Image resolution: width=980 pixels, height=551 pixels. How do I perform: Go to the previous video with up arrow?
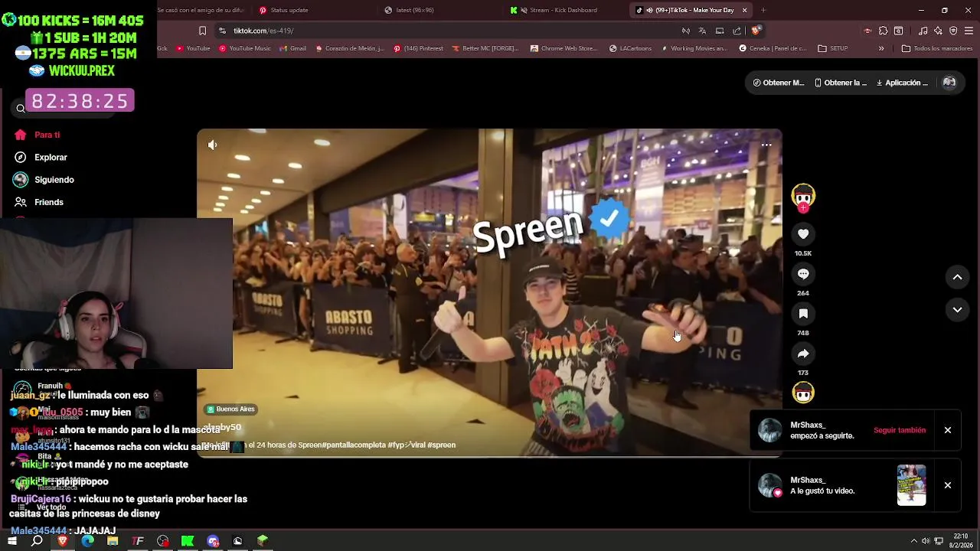click(957, 277)
